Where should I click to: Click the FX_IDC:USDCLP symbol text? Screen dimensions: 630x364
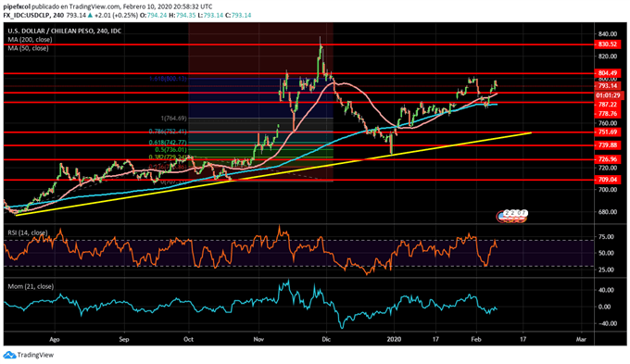26,15
